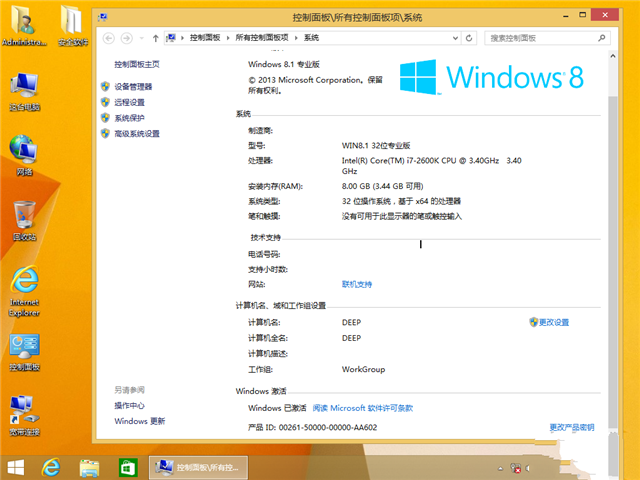Click the scrollbar up arrow
The width and height of the screenshot is (640, 480).
click(x=613, y=56)
